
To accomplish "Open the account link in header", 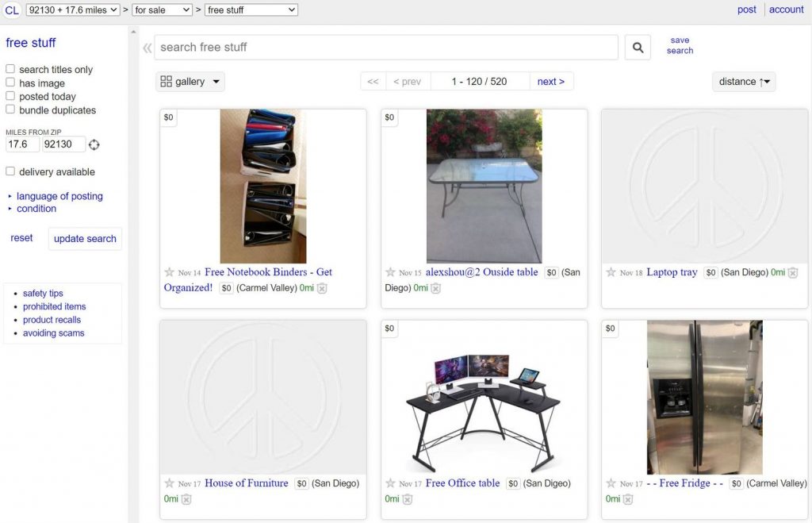I will 786,10.
